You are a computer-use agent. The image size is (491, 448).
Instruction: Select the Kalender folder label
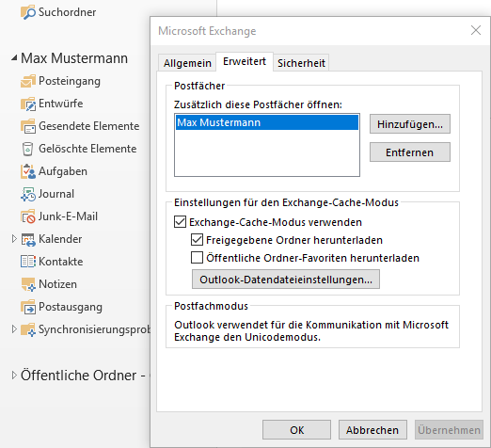(x=60, y=239)
